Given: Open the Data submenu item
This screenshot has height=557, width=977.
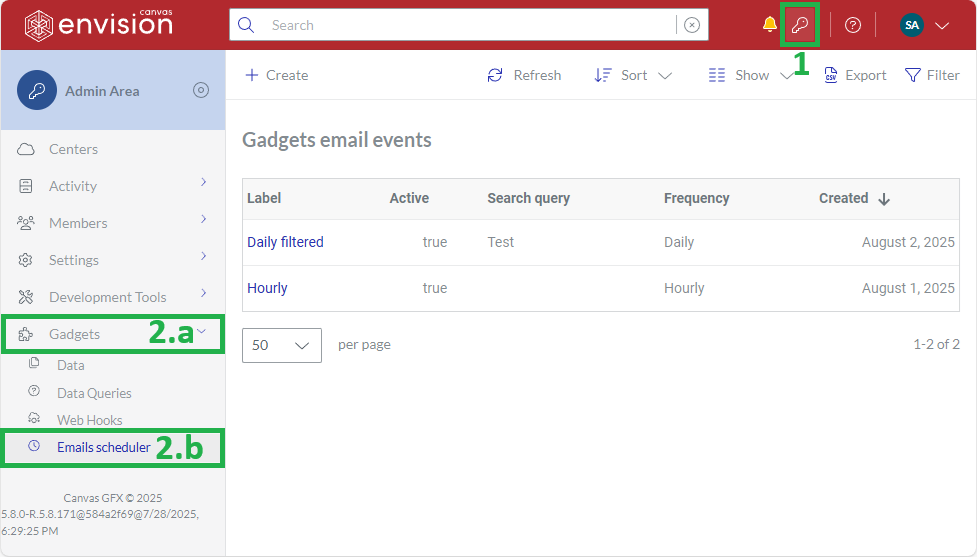Looking at the screenshot, I should click(x=70, y=365).
